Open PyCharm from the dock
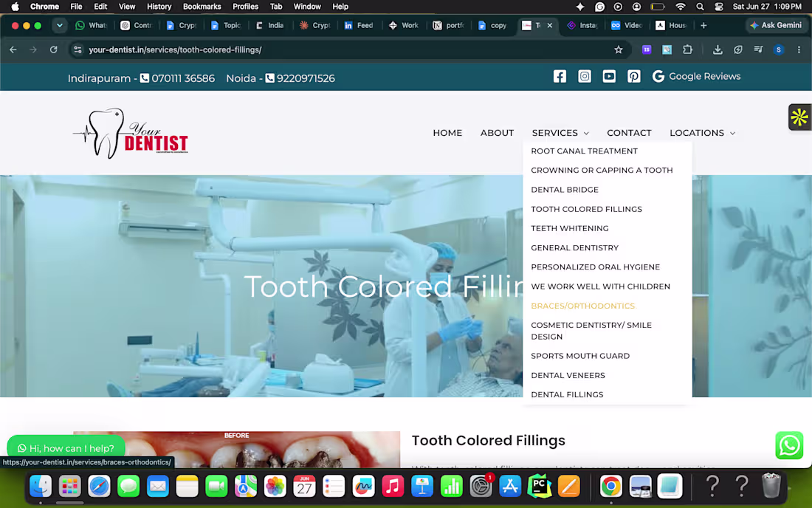This screenshot has width=812, height=508. [x=539, y=487]
